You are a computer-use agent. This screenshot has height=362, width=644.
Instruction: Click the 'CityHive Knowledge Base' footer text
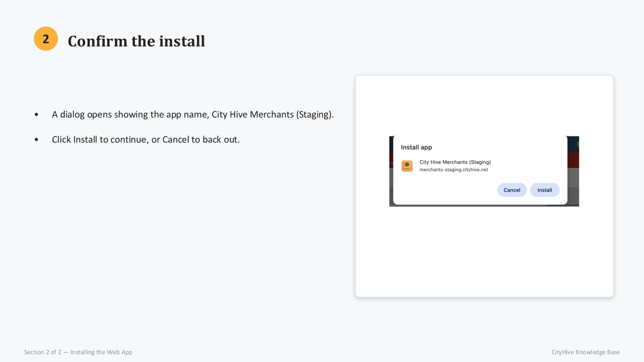pos(586,352)
